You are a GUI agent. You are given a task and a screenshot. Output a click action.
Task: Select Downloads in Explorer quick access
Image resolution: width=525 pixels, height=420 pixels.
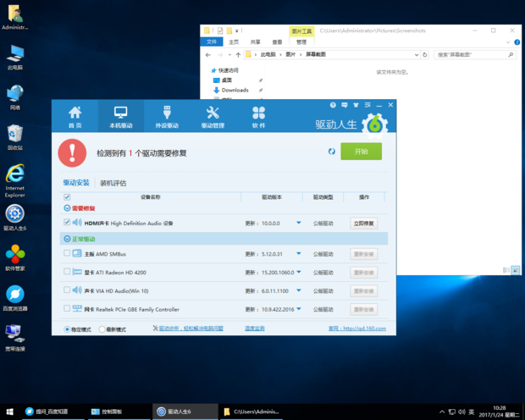235,90
